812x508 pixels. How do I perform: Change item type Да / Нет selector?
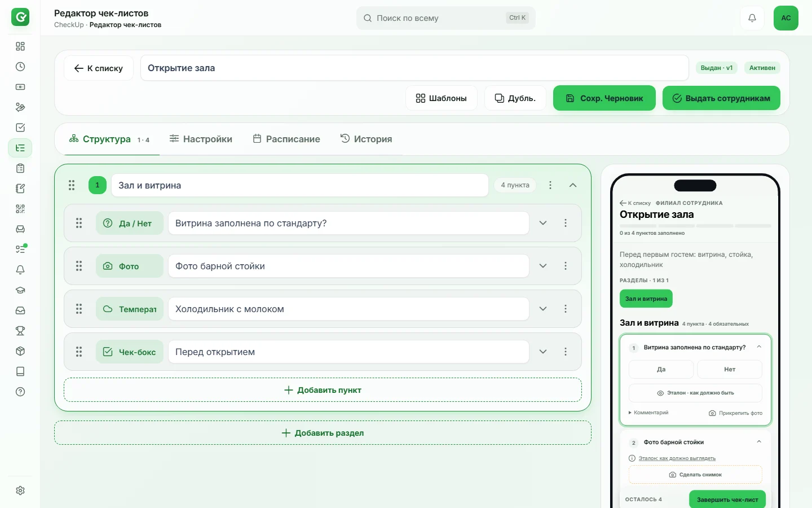click(130, 223)
